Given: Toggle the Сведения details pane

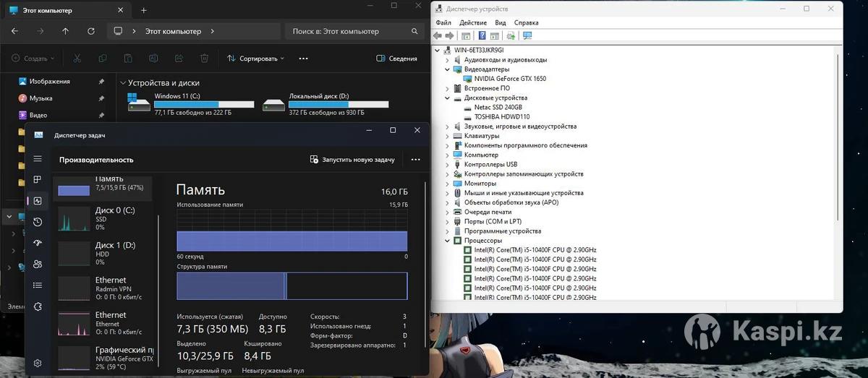Looking at the screenshot, I should coord(396,59).
